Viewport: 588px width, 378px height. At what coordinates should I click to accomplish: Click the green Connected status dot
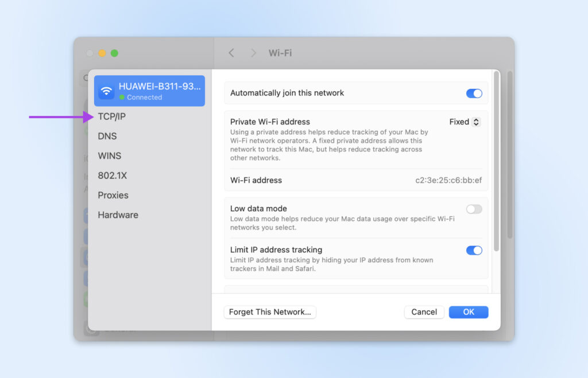[122, 98]
